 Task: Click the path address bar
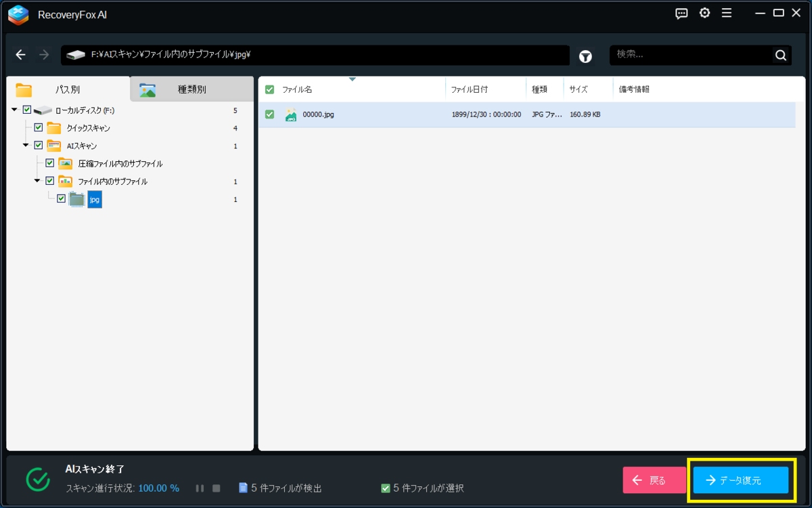[x=315, y=55]
